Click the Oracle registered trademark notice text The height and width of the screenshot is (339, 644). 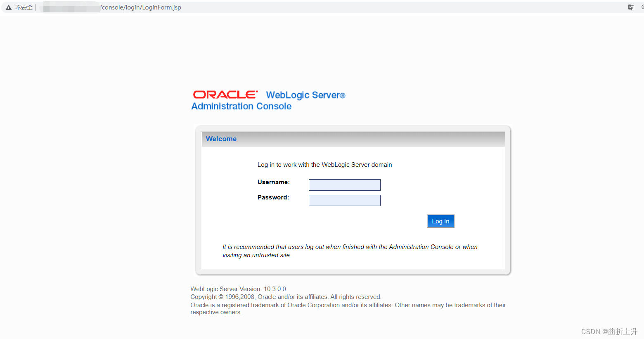pyautogui.click(x=348, y=308)
